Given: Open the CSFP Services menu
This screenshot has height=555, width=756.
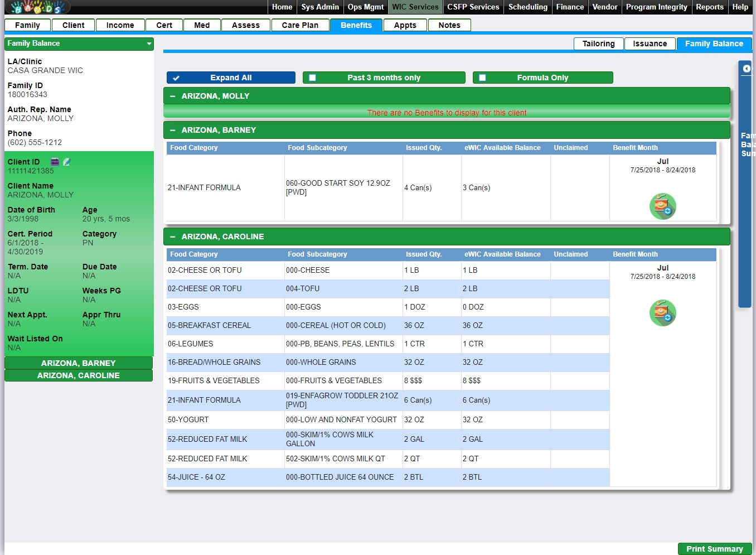Looking at the screenshot, I should (473, 7).
